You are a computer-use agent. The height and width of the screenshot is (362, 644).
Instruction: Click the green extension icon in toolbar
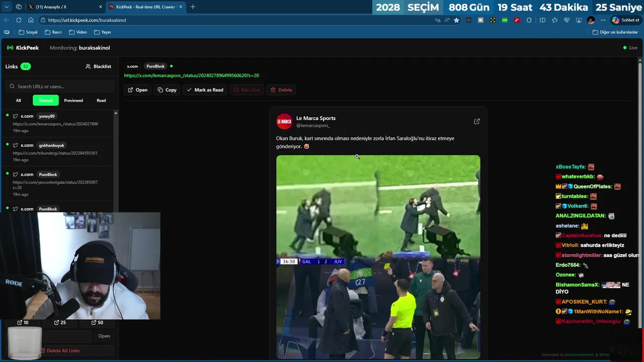[x=505, y=20]
